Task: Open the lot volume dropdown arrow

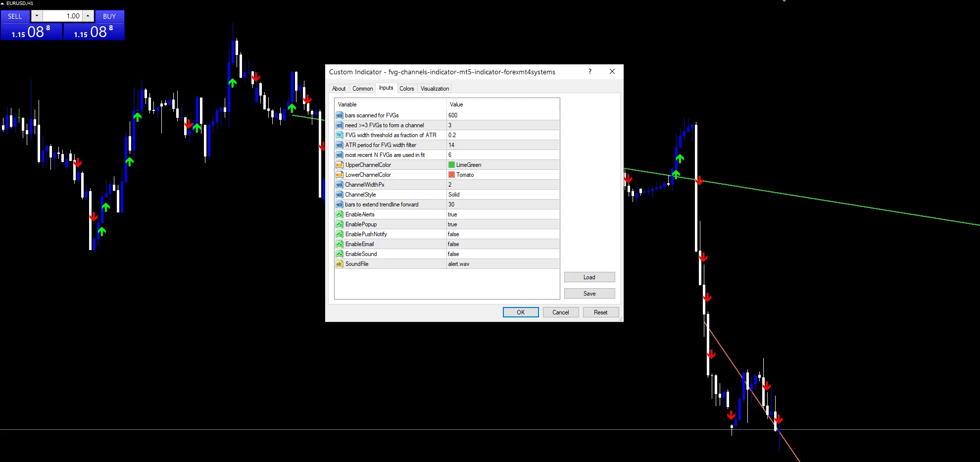Action: [37, 16]
